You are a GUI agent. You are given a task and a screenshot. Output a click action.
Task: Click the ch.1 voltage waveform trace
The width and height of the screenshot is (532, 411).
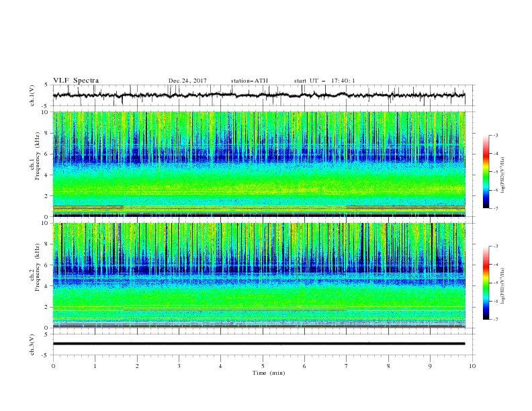click(259, 95)
